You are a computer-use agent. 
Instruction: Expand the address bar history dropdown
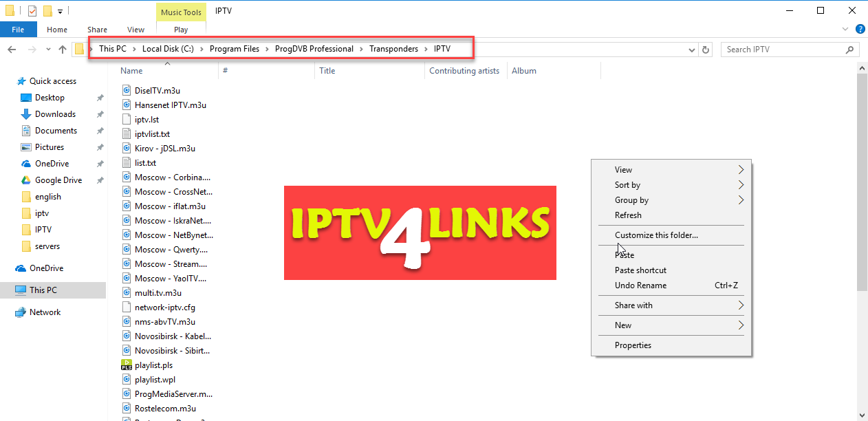tap(692, 50)
